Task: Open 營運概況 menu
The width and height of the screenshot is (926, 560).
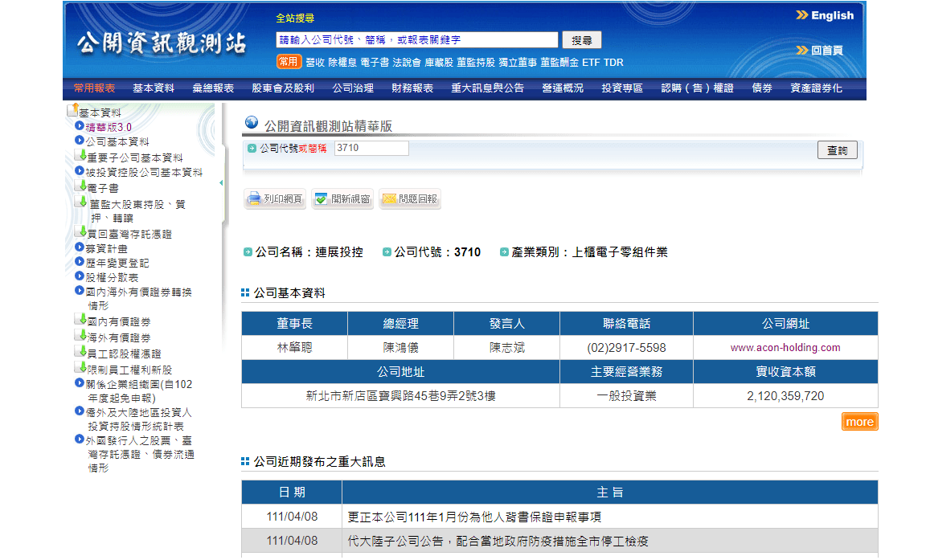Action: point(563,88)
